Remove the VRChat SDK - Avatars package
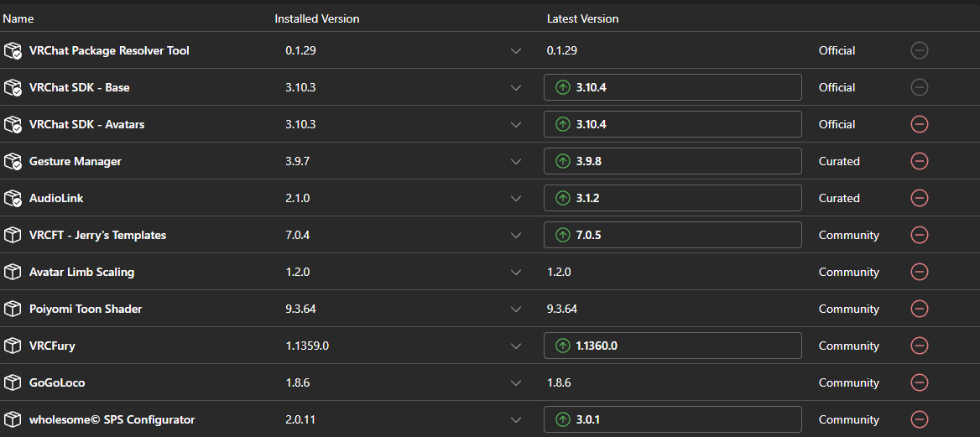980x437 pixels. [x=919, y=124]
